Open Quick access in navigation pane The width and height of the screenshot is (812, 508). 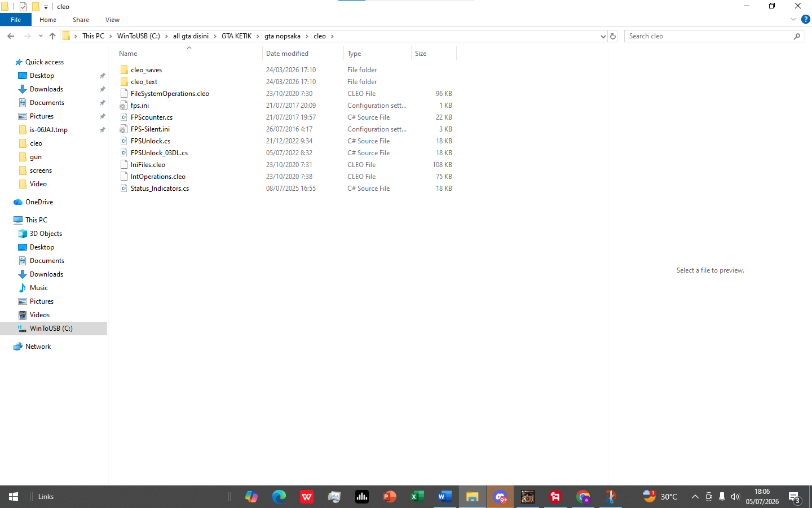point(45,62)
